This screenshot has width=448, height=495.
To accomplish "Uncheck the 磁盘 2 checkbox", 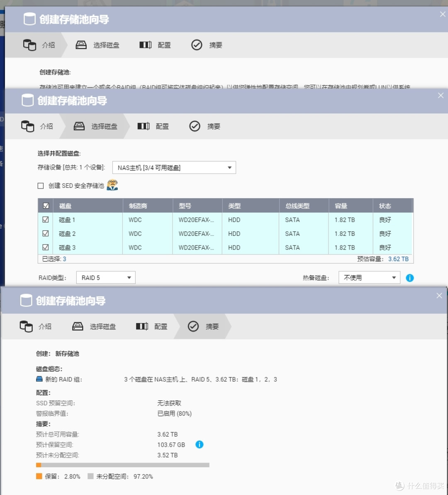I will 46,233.
